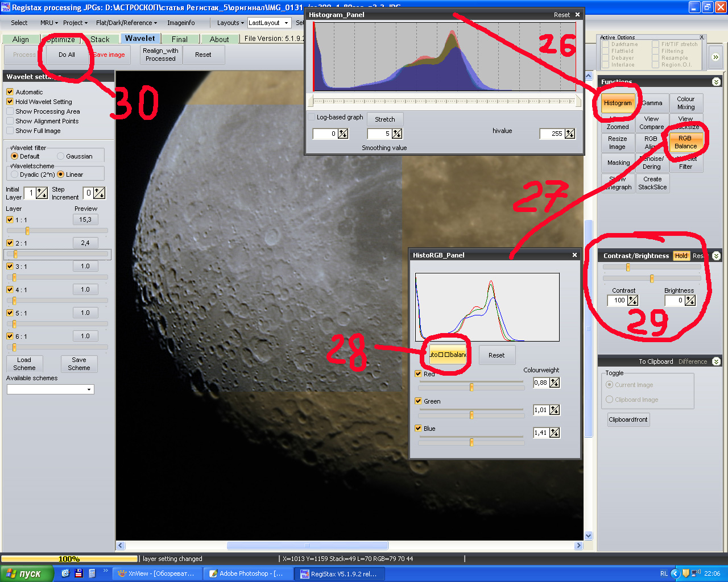Image resolution: width=728 pixels, height=582 pixels.
Task: Open the Layouts dropdown
Action: pyautogui.click(x=230, y=23)
